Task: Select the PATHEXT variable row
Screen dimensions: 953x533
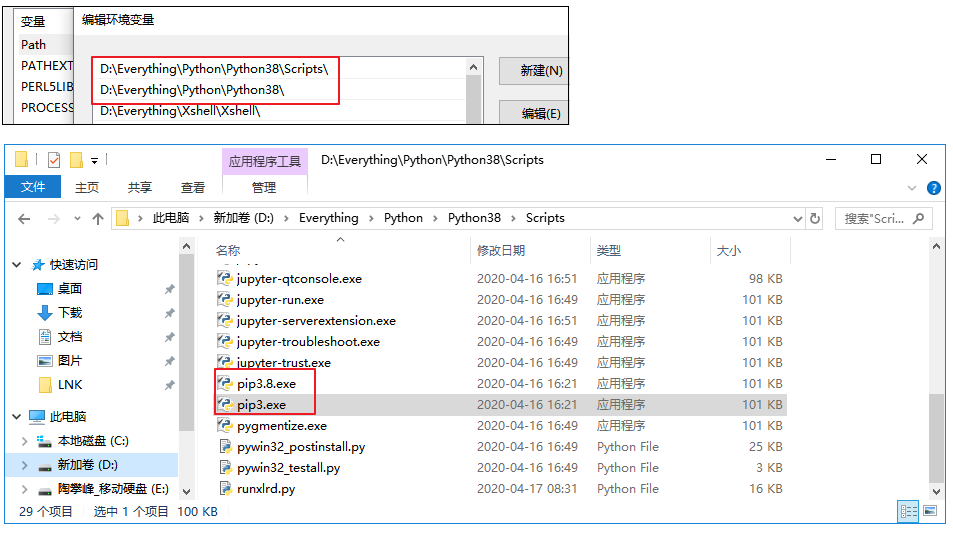Action: click(x=46, y=66)
